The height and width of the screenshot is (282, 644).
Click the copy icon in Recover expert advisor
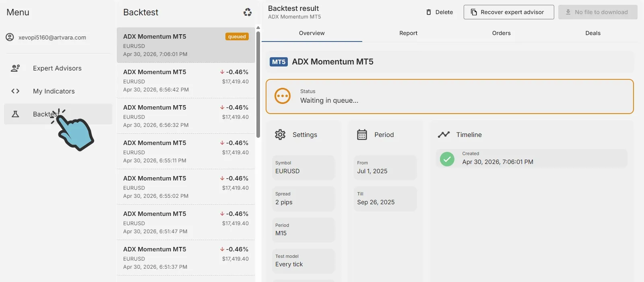tap(474, 12)
